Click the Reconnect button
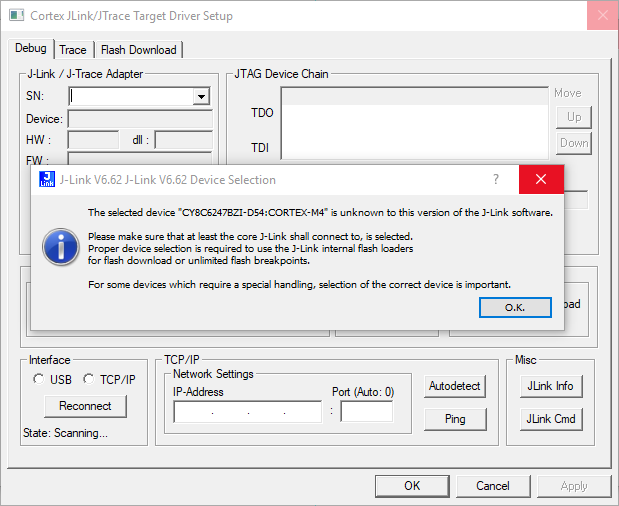The image size is (619, 506). [85, 406]
